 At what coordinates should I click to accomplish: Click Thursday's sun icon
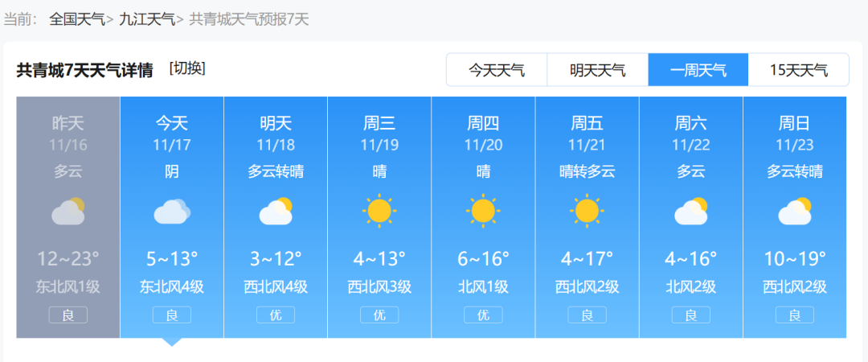[x=483, y=211]
